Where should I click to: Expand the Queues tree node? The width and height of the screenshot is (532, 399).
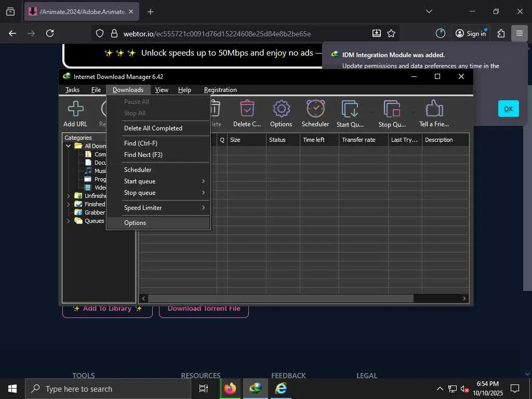[68, 221]
